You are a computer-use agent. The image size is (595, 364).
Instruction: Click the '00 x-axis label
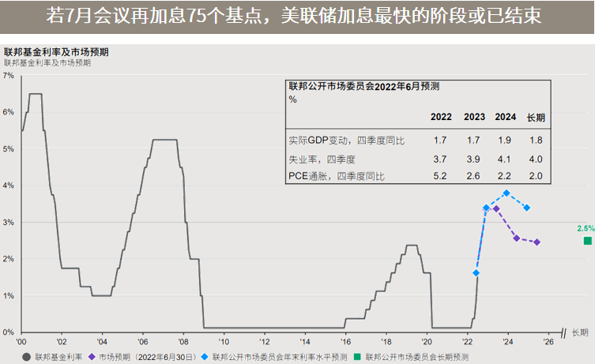click(x=21, y=342)
